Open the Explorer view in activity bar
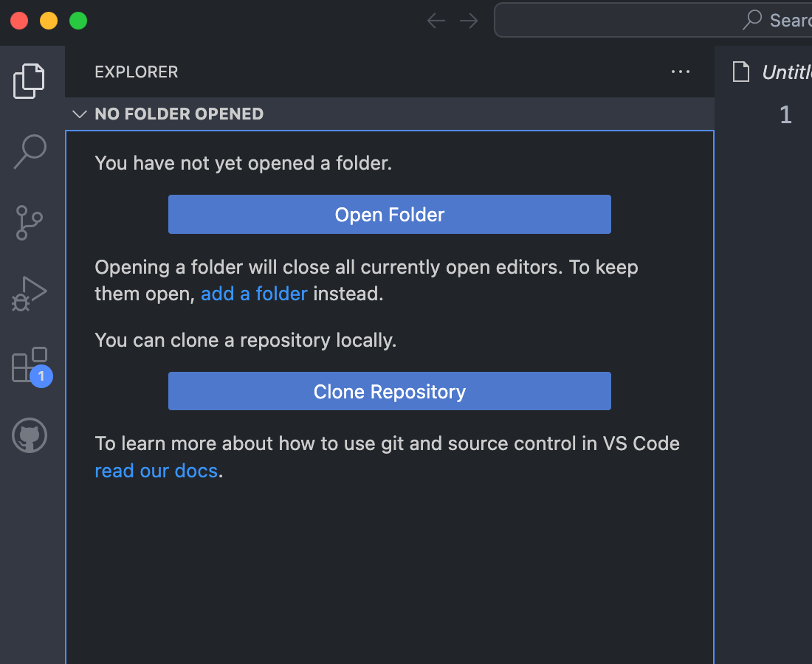 tap(29, 80)
